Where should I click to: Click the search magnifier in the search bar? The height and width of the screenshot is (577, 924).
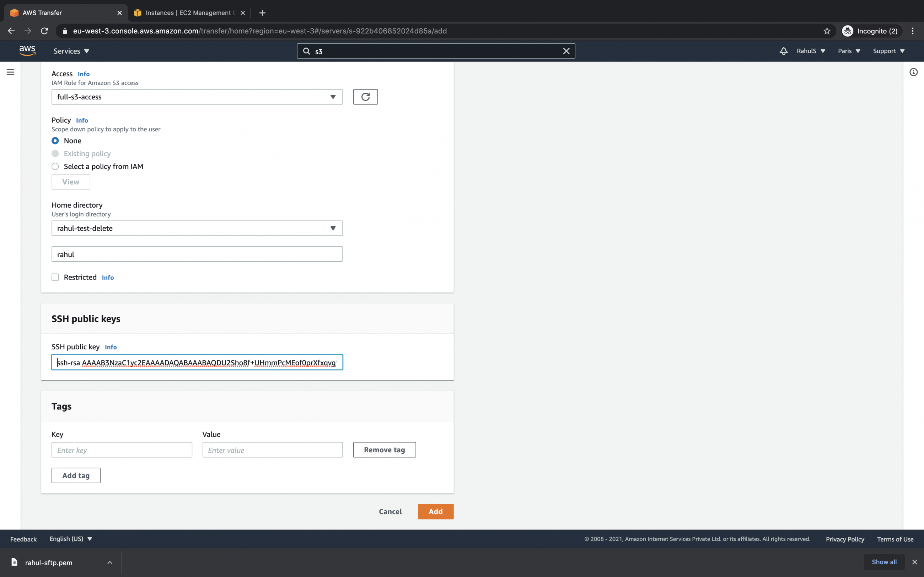307,51
